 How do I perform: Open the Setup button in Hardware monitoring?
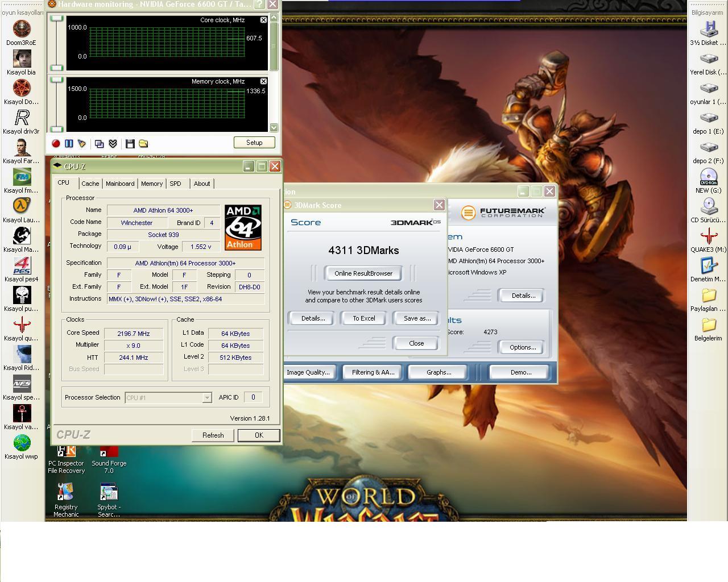pyautogui.click(x=254, y=143)
